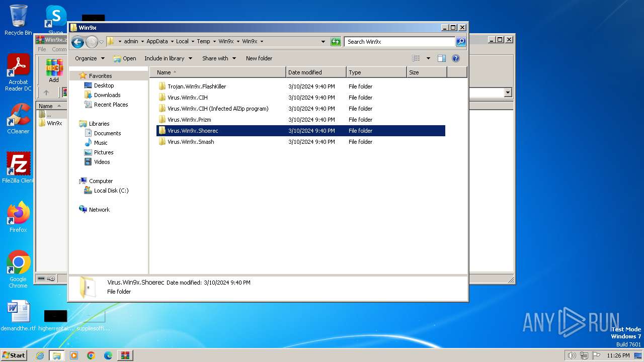Sort by the Name column
Viewport: 644px width, 362px height.
pos(218,72)
